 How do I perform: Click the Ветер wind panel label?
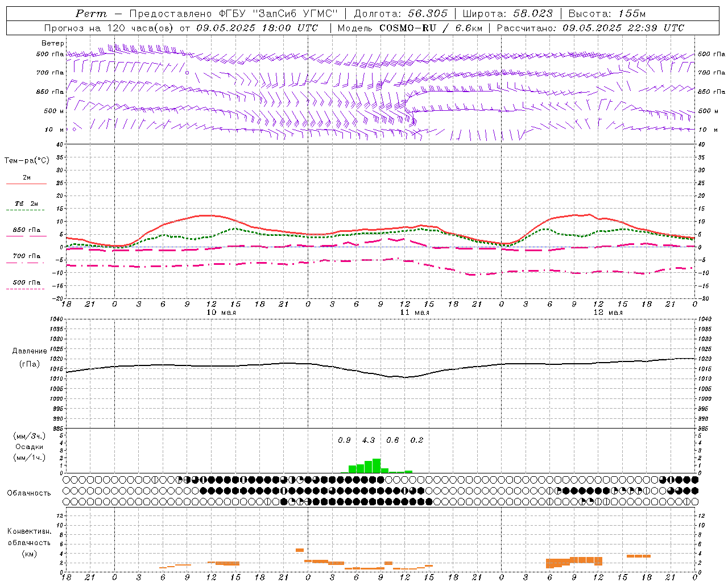53,43
